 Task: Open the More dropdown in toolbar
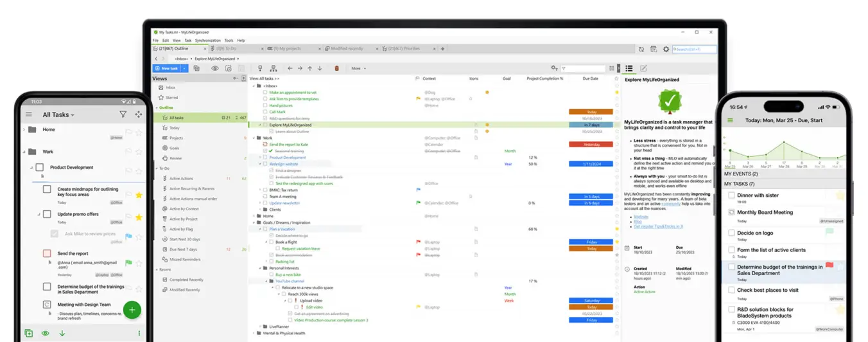pyautogui.click(x=358, y=68)
